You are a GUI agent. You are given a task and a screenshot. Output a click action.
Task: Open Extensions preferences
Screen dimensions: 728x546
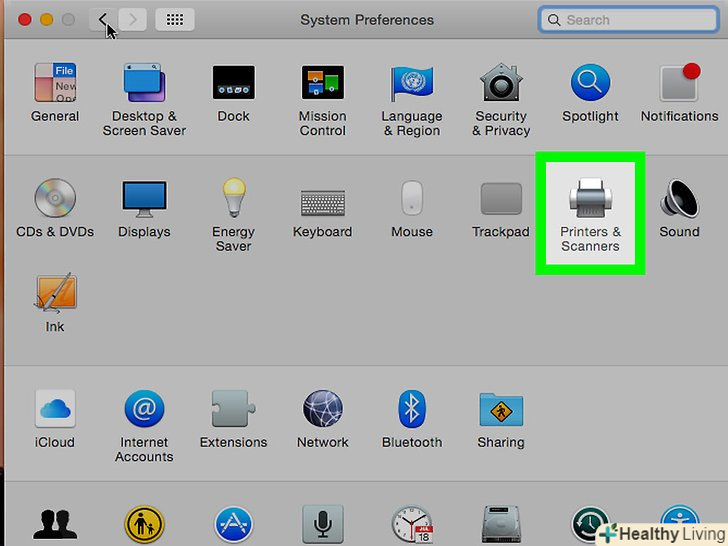click(234, 419)
